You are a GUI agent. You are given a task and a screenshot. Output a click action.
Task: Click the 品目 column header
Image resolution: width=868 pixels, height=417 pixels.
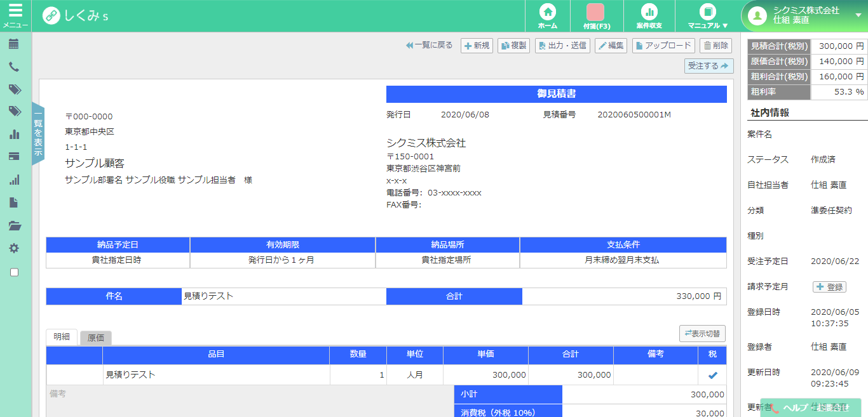point(216,354)
